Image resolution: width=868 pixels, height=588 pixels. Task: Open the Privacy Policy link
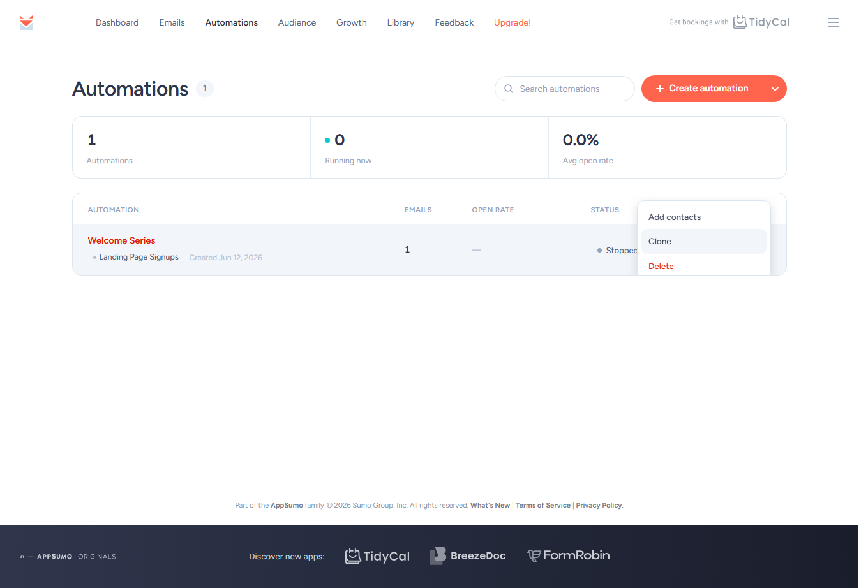(599, 505)
